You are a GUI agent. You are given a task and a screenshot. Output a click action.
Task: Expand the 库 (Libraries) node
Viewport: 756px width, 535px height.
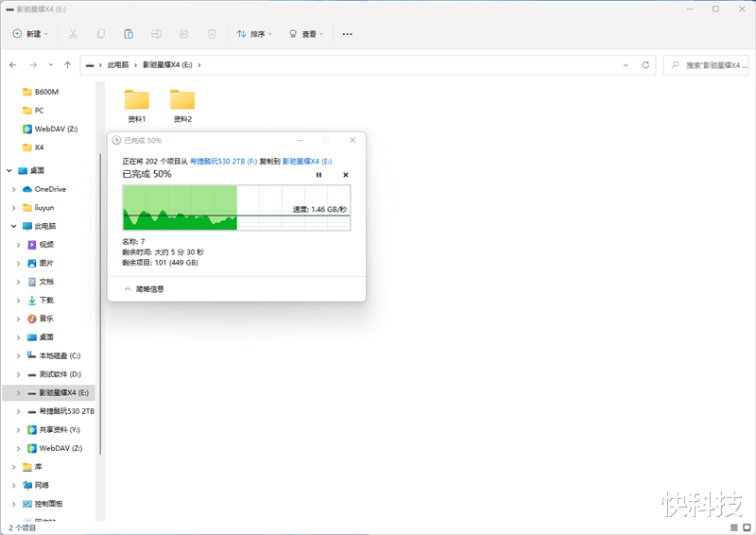14,467
